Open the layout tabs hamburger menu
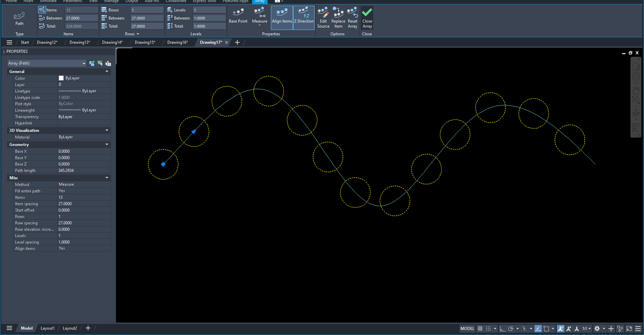Viewport: 644px width, 335px height. [x=9, y=328]
